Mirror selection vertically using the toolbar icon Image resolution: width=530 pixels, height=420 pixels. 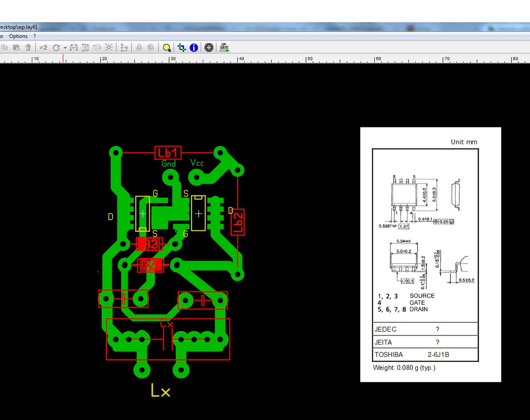pyautogui.click(x=86, y=48)
